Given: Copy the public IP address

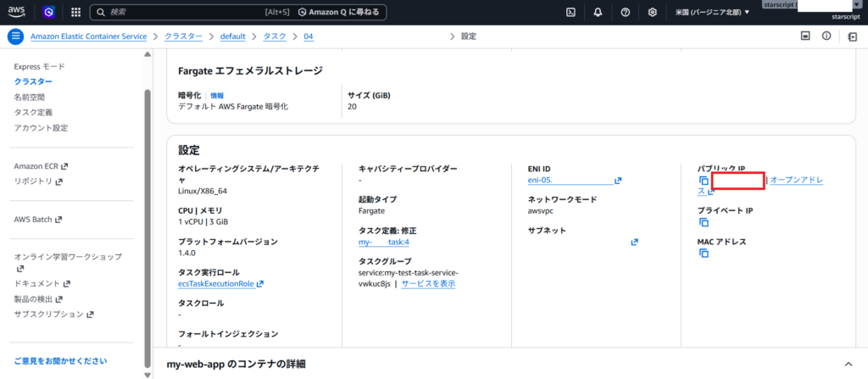Looking at the screenshot, I should [703, 181].
